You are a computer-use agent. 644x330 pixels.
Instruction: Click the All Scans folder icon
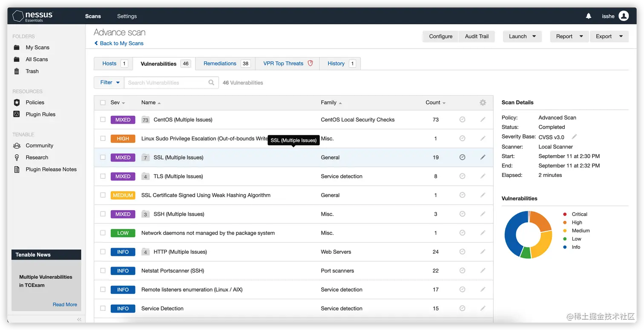(x=17, y=59)
